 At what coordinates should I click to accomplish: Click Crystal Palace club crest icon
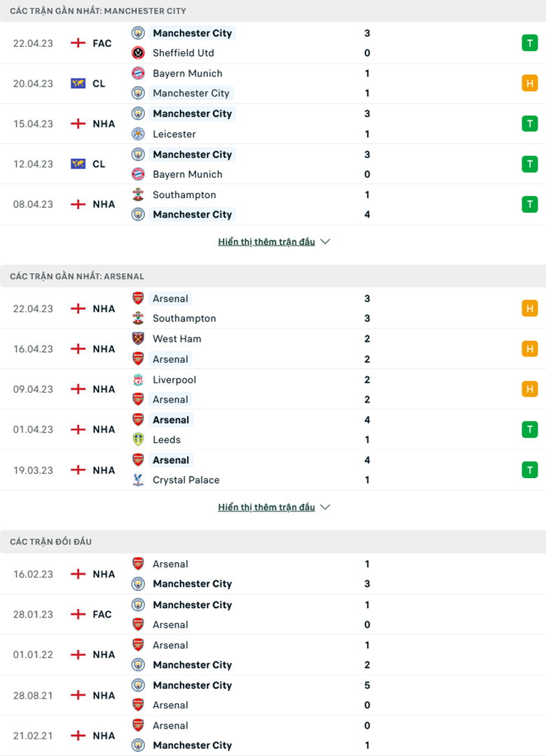pyautogui.click(x=138, y=479)
